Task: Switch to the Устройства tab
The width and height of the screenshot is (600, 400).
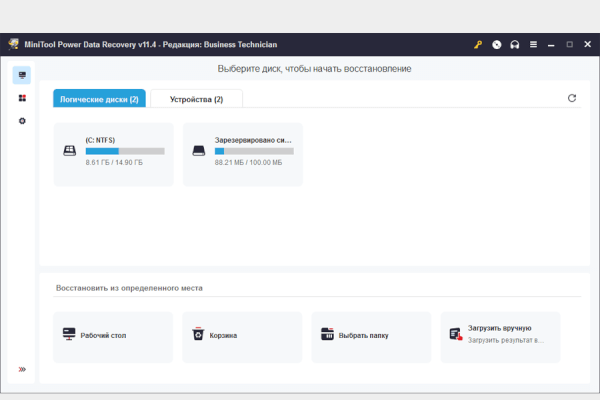Action: tap(196, 99)
